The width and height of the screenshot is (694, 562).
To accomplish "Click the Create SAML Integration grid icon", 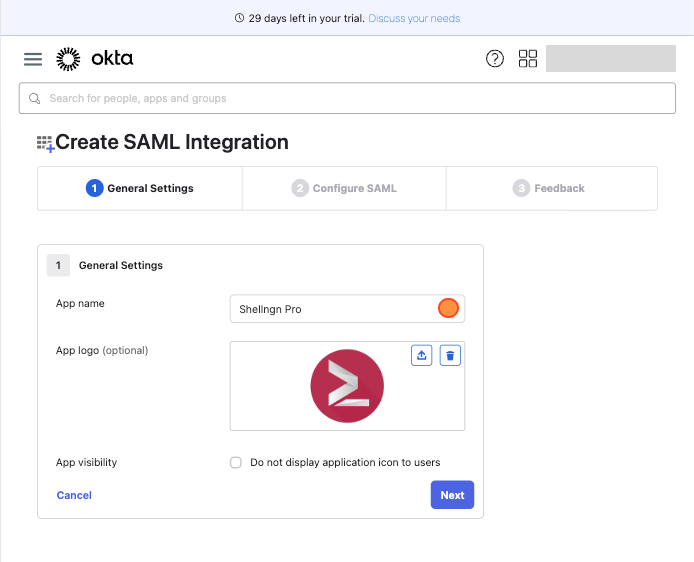I will click(45, 144).
